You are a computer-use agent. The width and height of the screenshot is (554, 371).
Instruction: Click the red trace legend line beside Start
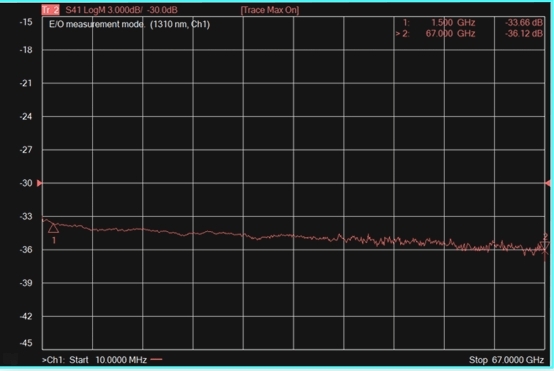157,360
